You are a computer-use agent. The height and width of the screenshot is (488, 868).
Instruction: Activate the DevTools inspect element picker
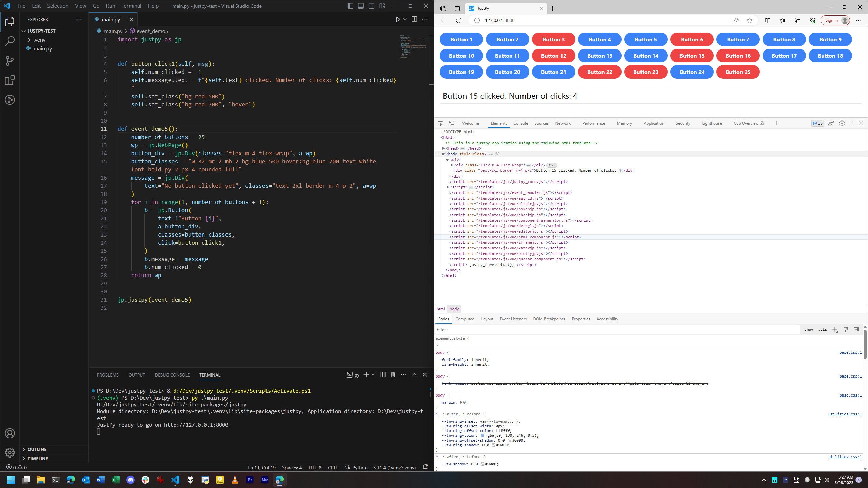pyautogui.click(x=440, y=123)
